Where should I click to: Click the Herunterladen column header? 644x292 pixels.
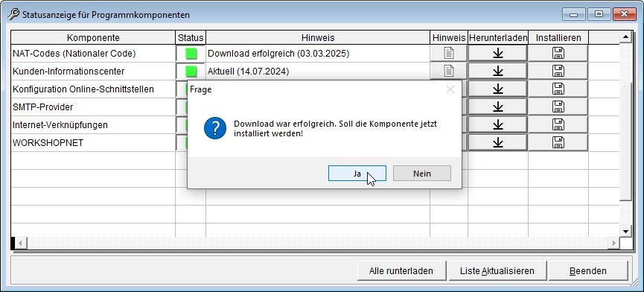coord(498,38)
